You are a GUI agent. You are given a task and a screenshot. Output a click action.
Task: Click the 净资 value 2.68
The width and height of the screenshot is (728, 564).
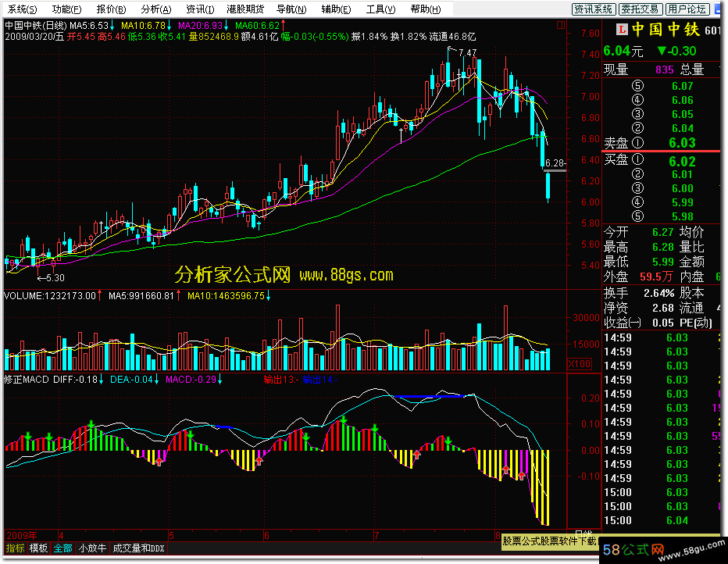(x=662, y=308)
